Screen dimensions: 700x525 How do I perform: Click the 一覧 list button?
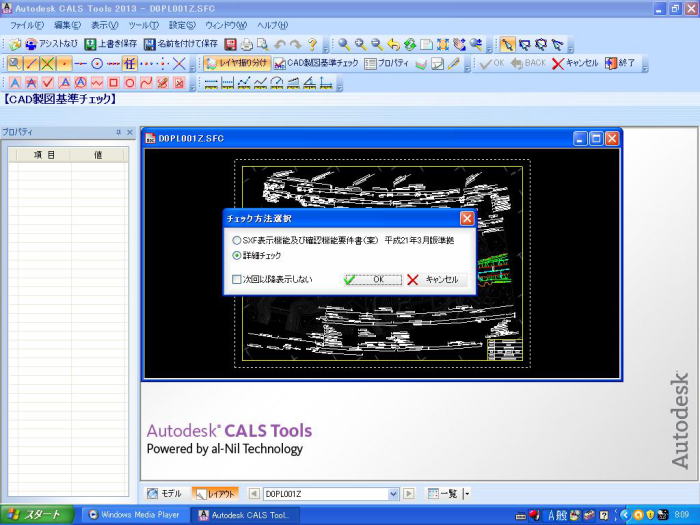[x=443, y=494]
